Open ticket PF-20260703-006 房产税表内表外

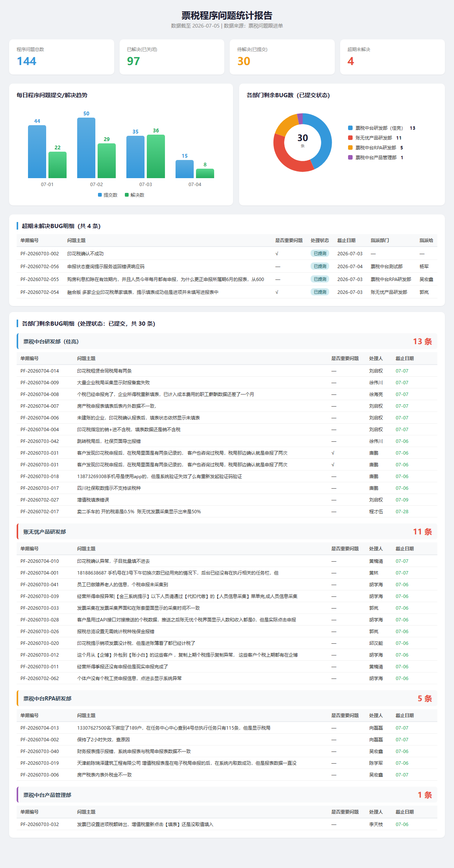coord(227,775)
